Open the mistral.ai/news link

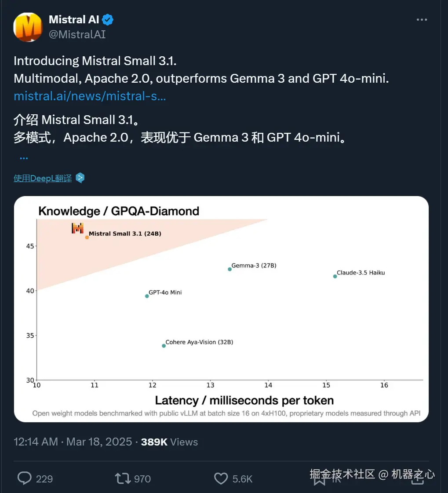click(90, 96)
